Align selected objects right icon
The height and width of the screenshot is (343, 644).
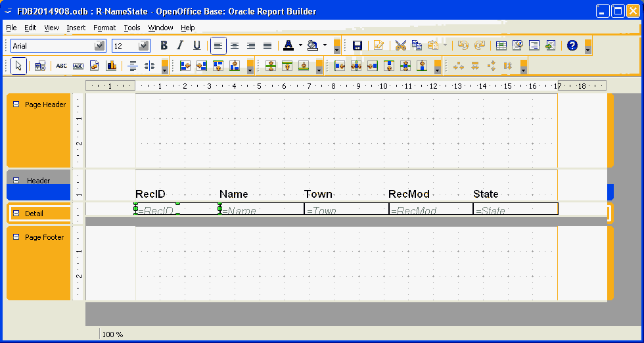373,66
